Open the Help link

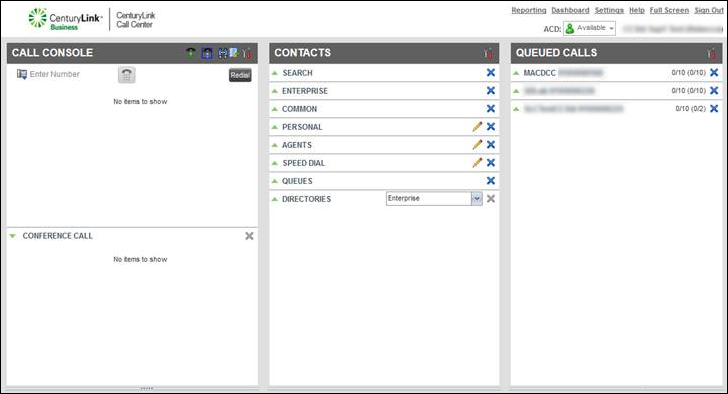coord(637,10)
